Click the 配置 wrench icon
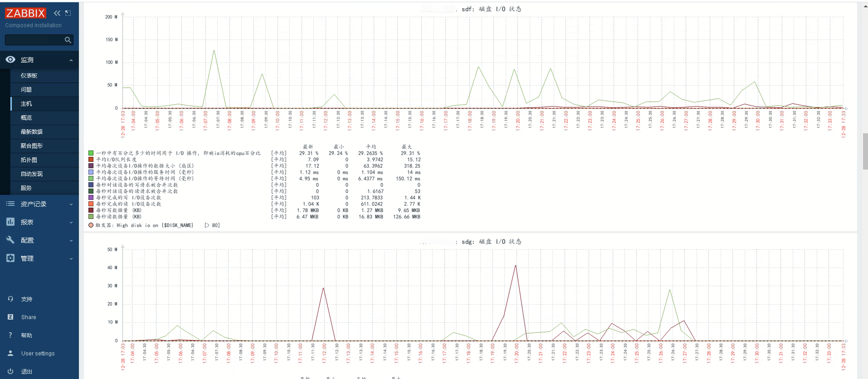Screen dimensions: 868x379 point(10,240)
